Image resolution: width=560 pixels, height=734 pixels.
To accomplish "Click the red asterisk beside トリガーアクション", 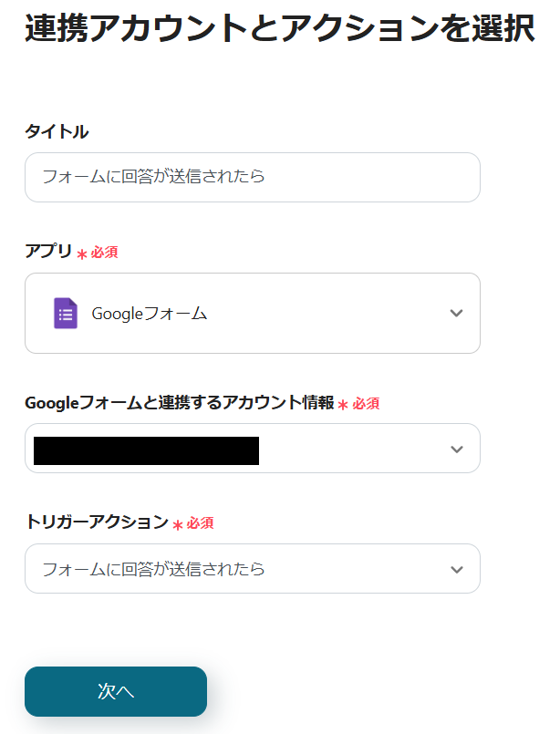I will click(178, 525).
